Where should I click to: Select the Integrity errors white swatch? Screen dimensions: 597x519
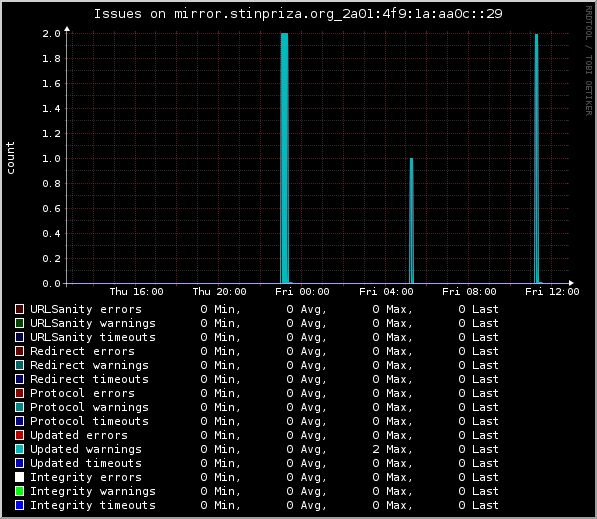(19, 477)
